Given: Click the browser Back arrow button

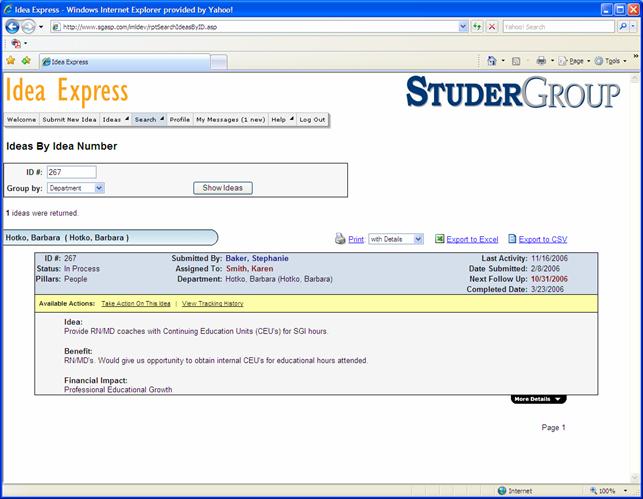Looking at the screenshot, I should [x=12, y=27].
